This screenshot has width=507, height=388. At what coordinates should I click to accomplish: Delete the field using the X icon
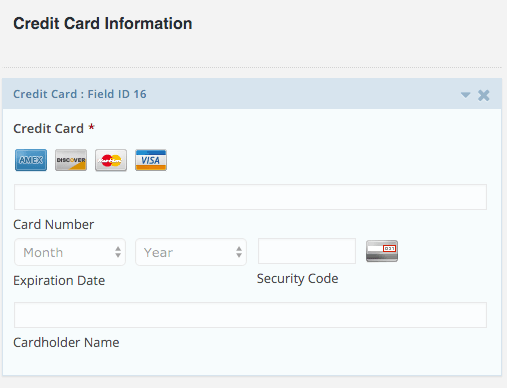484,95
